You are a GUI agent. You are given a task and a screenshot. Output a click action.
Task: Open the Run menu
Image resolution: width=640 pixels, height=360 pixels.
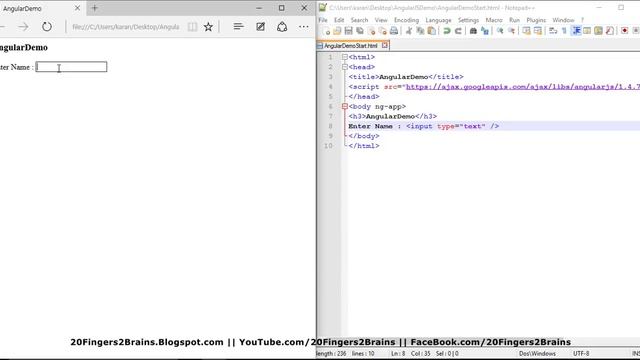tap(514, 20)
